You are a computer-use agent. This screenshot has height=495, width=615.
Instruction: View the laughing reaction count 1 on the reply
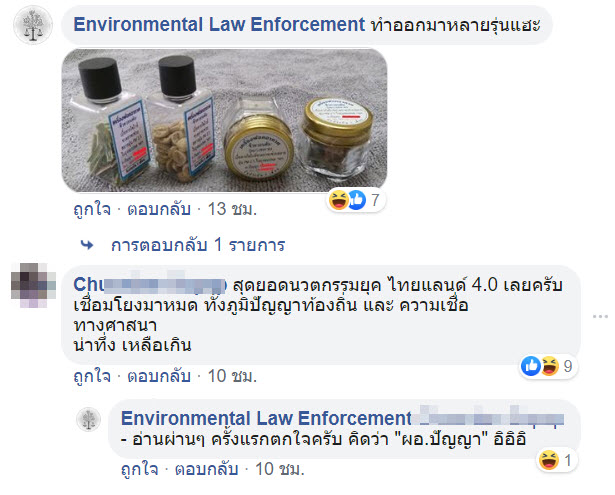[x=556, y=460]
